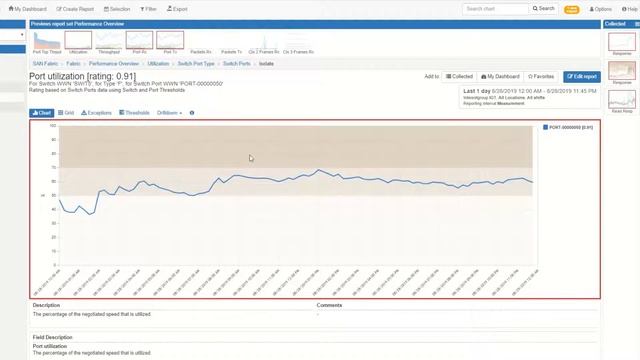The image size is (640, 360).
Task: Switch to the Thresholds tab
Action: 134,113
